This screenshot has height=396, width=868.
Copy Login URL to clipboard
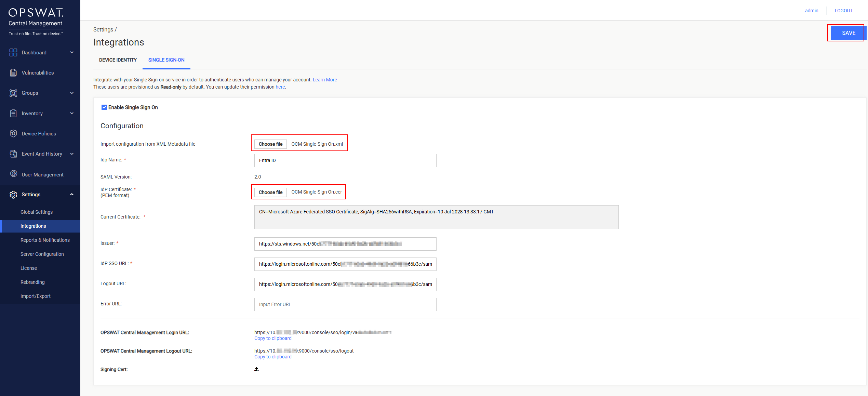[273, 338]
